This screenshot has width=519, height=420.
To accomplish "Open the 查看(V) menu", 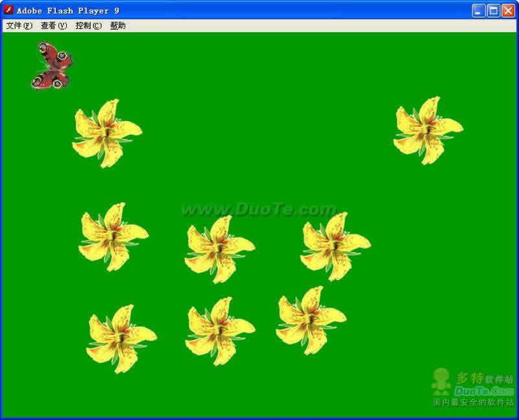I will [x=54, y=25].
